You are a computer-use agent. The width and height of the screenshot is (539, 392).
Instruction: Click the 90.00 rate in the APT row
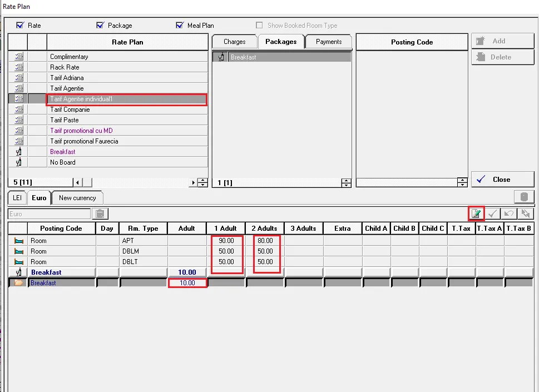pyautogui.click(x=226, y=241)
